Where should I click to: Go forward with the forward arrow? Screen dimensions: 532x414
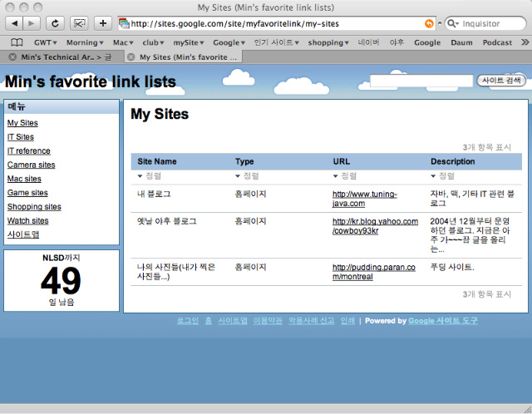[32, 23]
